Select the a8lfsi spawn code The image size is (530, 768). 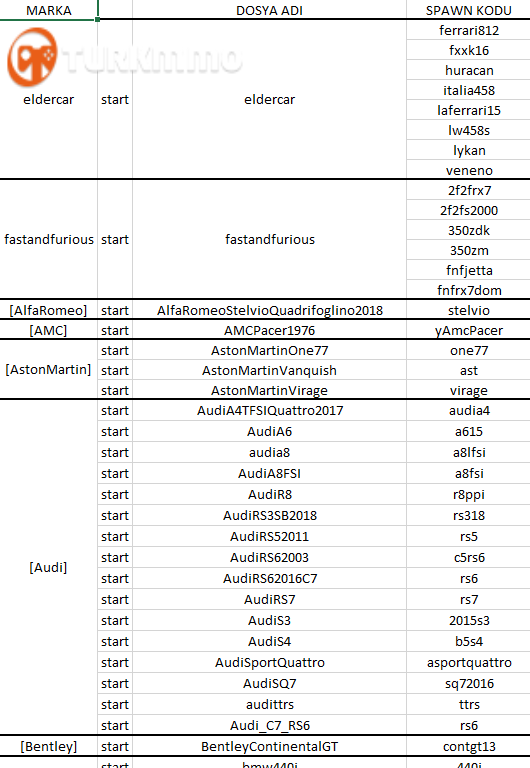(x=468, y=453)
